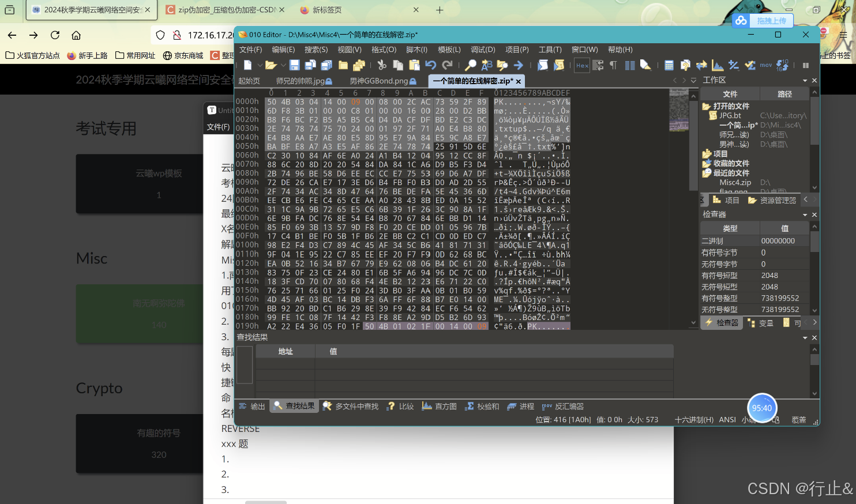Click 十六进制(H) in the status bar
856x504 pixels.
pyautogui.click(x=694, y=420)
